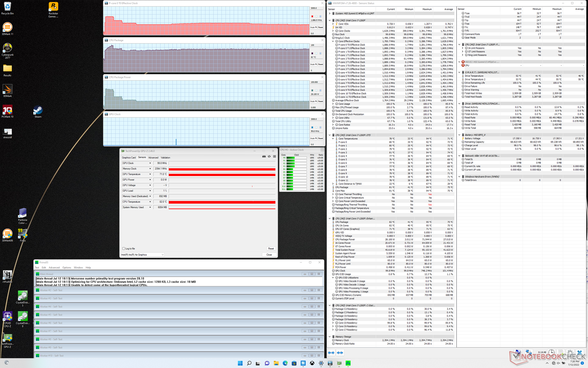The height and width of the screenshot is (368, 588).
Task: Select the 3DMark 11 desktop icon
Action: click(7, 29)
